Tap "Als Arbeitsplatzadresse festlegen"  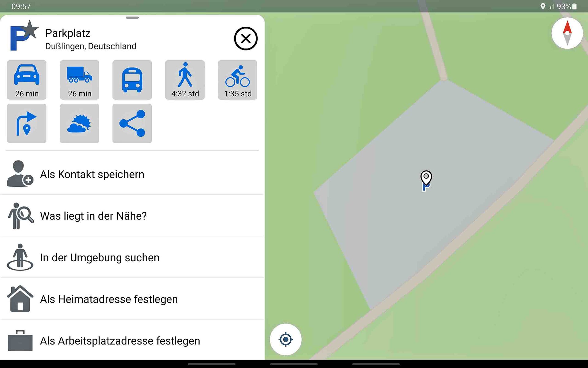click(132, 341)
